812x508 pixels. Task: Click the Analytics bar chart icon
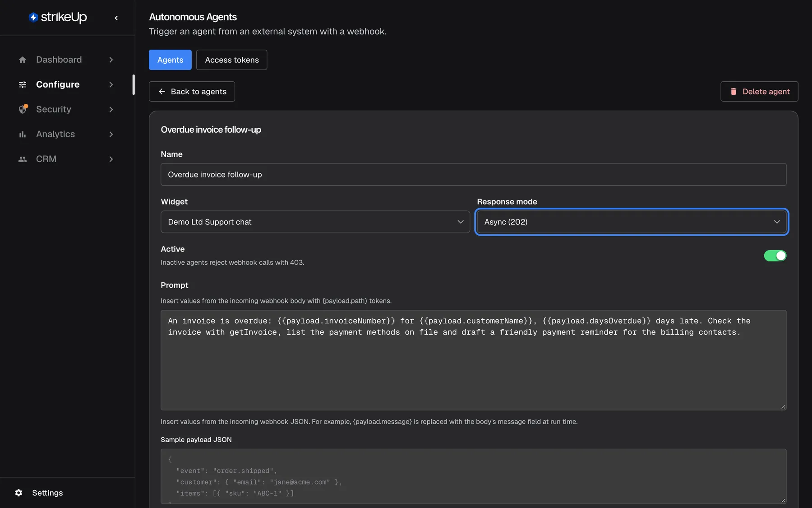(23, 134)
